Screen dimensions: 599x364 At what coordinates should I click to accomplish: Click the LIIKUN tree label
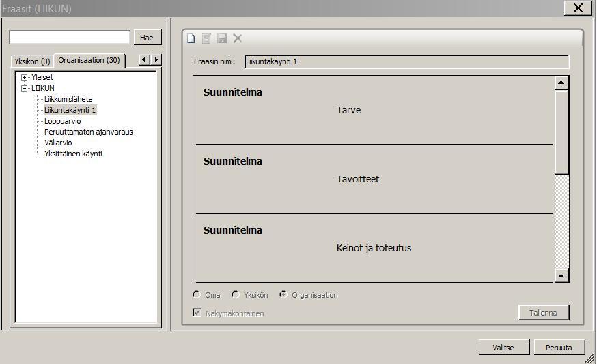43,88
